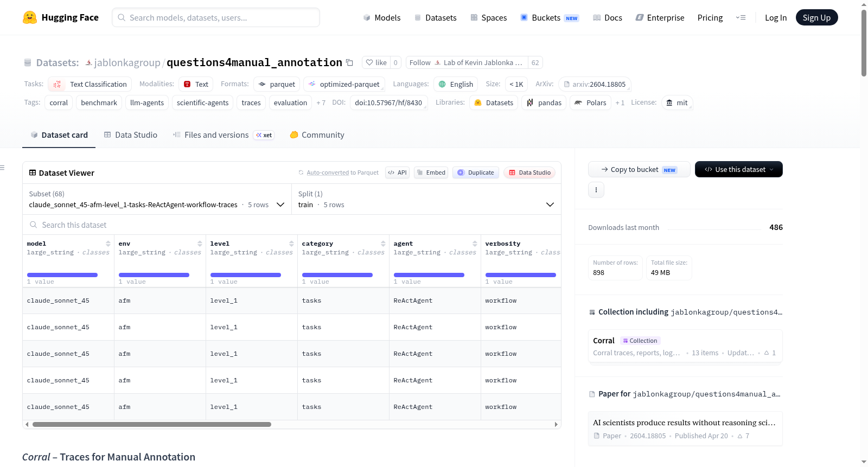Like this dataset with the heart button
The width and height of the screenshot is (868, 467).
click(376, 63)
